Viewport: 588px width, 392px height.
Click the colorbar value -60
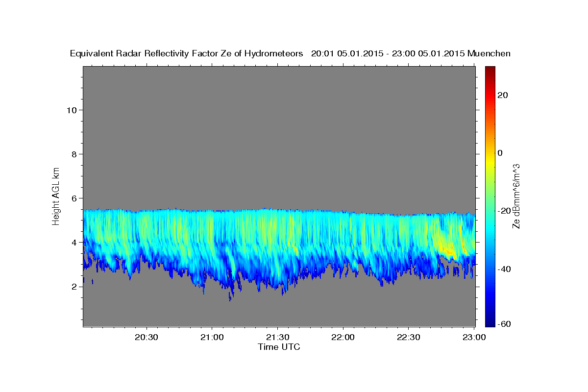tap(505, 323)
